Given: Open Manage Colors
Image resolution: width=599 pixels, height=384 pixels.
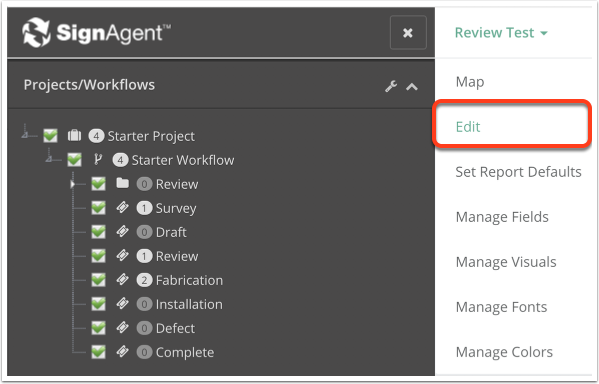Looking at the screenshot, I should pyautogui.click(x=504, y=352).
